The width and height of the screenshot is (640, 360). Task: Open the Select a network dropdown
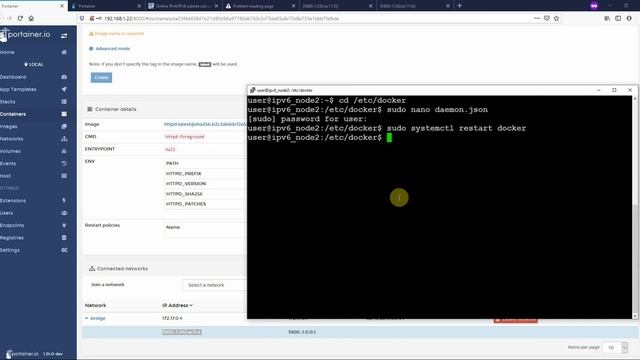click(215, 285)
